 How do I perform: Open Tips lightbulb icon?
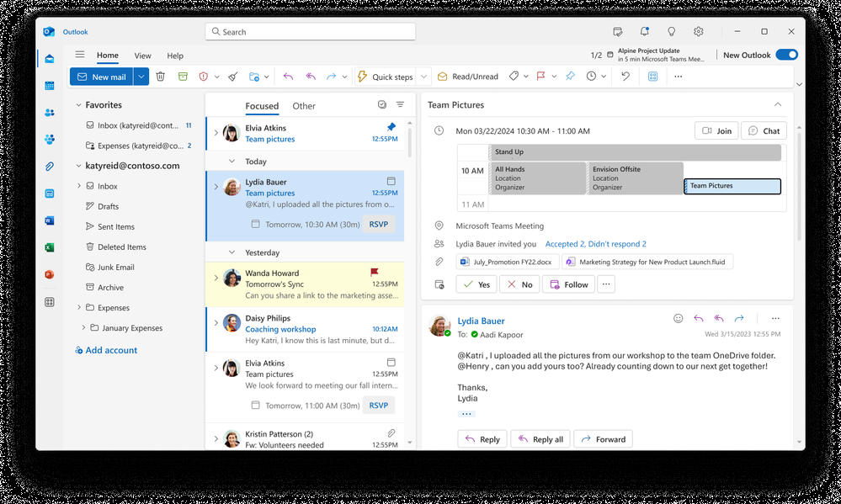[x=672, y=32]
